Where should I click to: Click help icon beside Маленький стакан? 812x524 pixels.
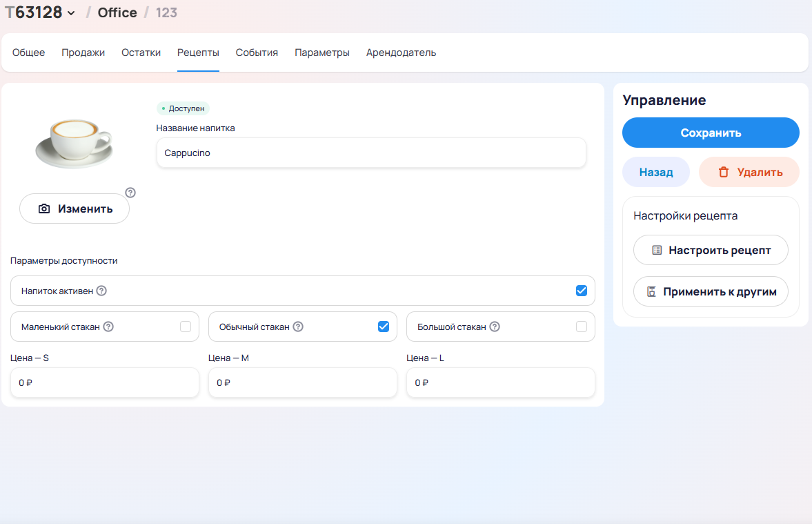point(108,327)
